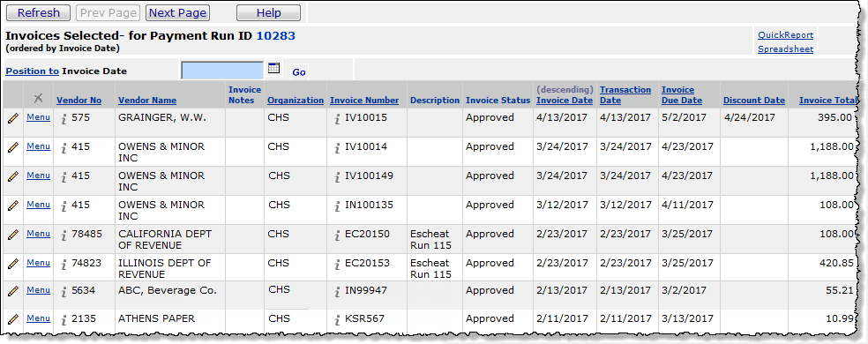Click the pencil icon for the ATHENS PAPER row

tap(13, 318)
